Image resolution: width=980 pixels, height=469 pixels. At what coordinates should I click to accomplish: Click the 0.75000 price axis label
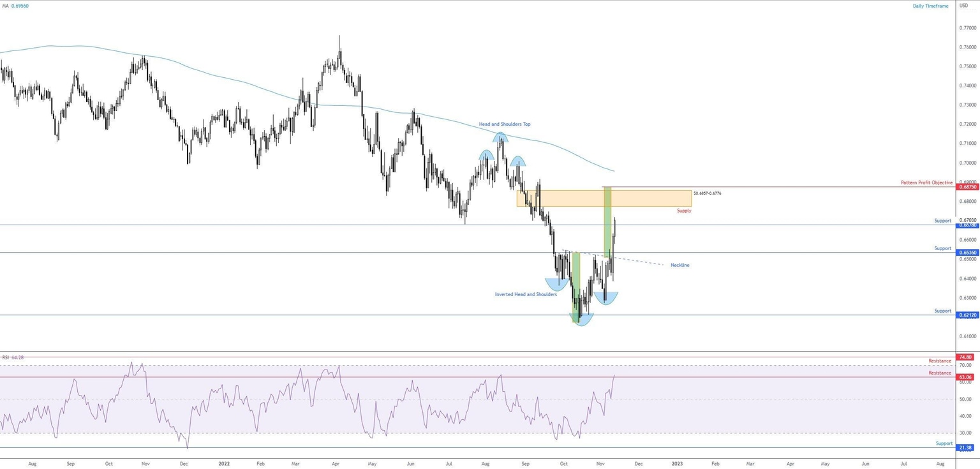969,66
